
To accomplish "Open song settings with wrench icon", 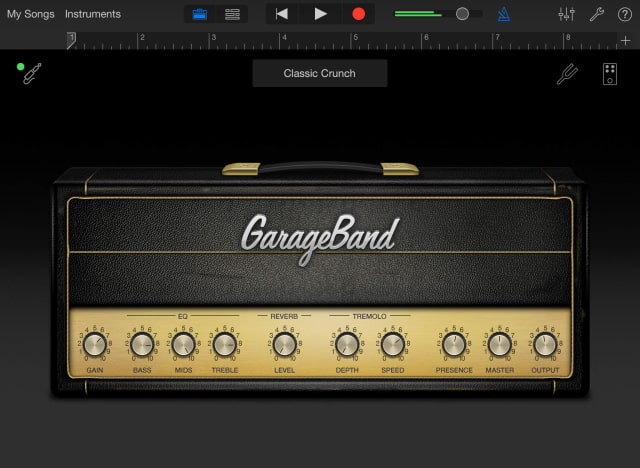I will pyautogui.click(x=597, y=14).
